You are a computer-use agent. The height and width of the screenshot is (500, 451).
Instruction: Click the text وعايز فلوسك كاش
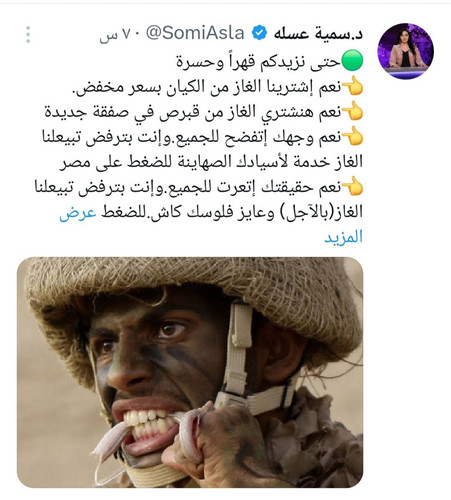coord(213,213)
